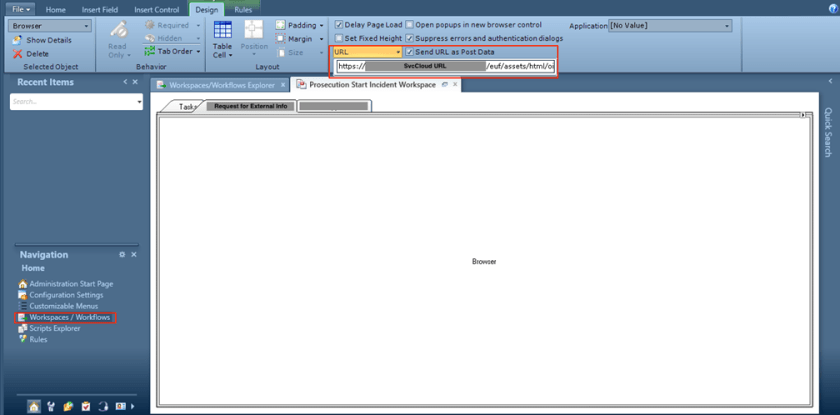The width and height of the screenshot is (840, 415).
Task: Open Workspaces / Workflows in Navigation
Action: tap(69, 317)
